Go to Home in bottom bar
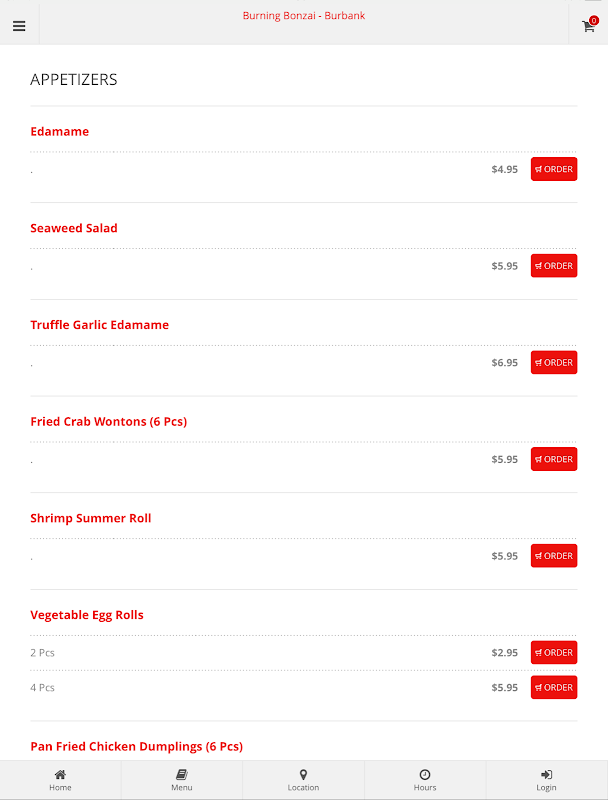The width and height of the screenshot is (608, 800). [x=60, y=780]
